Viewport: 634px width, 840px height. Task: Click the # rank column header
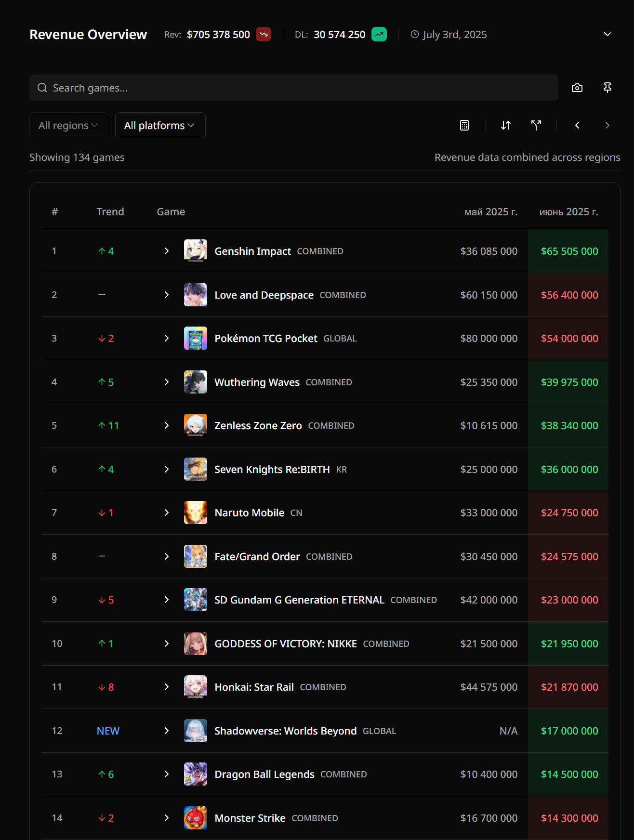(55, 212)
